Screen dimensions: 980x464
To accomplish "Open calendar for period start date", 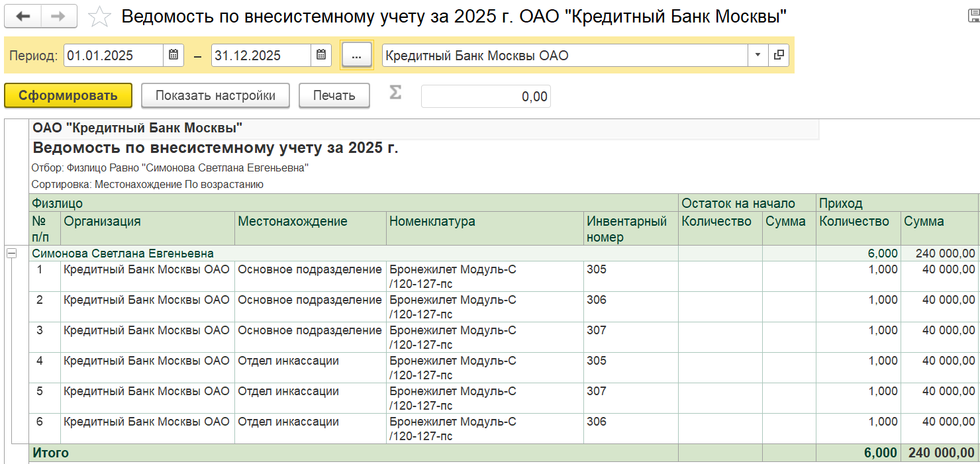I will (x=173, y=56).
